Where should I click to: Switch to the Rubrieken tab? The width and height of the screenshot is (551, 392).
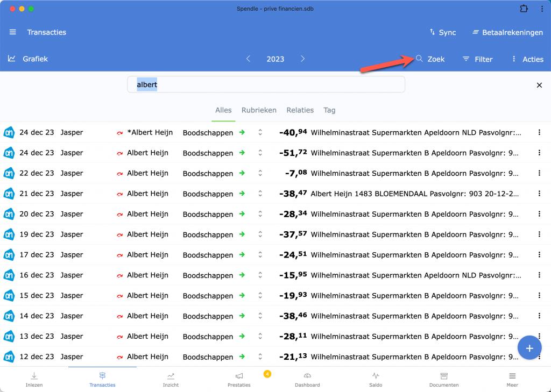coord(259,110)
